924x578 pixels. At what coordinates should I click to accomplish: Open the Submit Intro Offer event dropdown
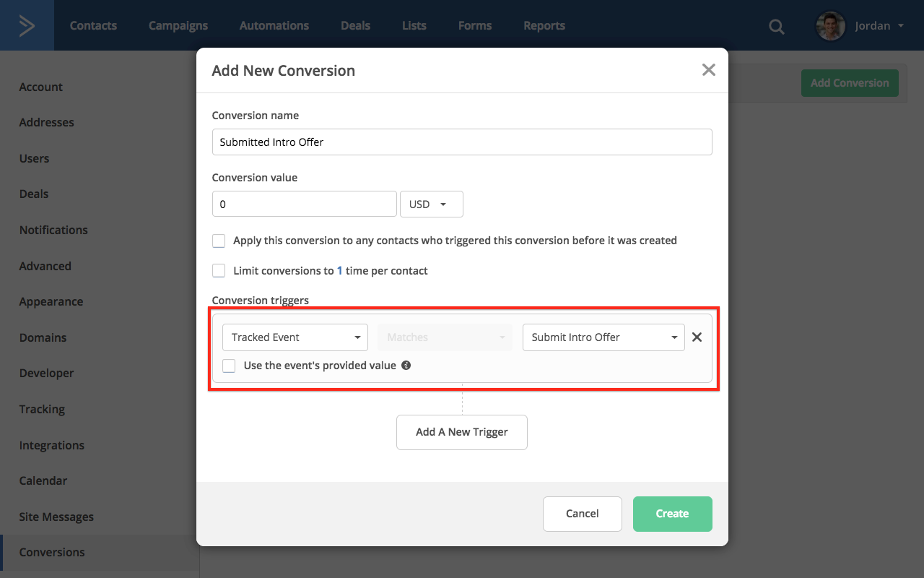coord(603,337)
